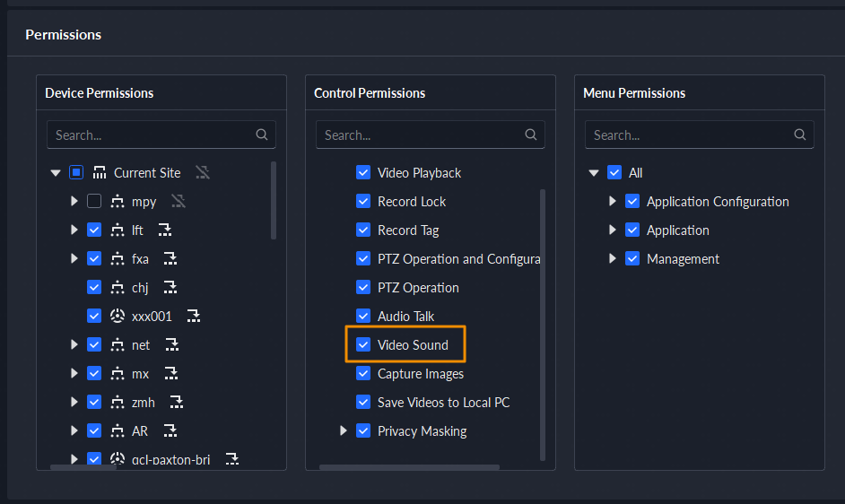Image resolution: width=845 pixels, height=504 pixels.
Task: Select the net organization tree item
Action: [141, 345]
